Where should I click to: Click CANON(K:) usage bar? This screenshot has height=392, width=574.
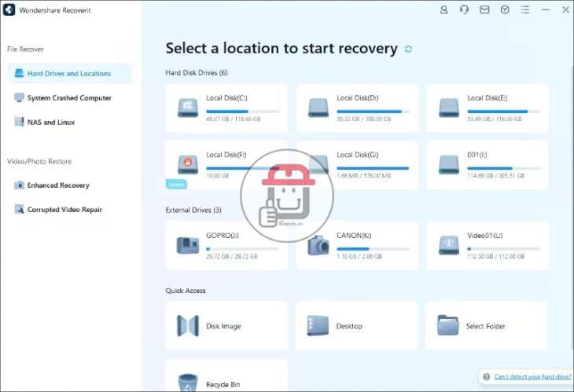click(373, 249)
